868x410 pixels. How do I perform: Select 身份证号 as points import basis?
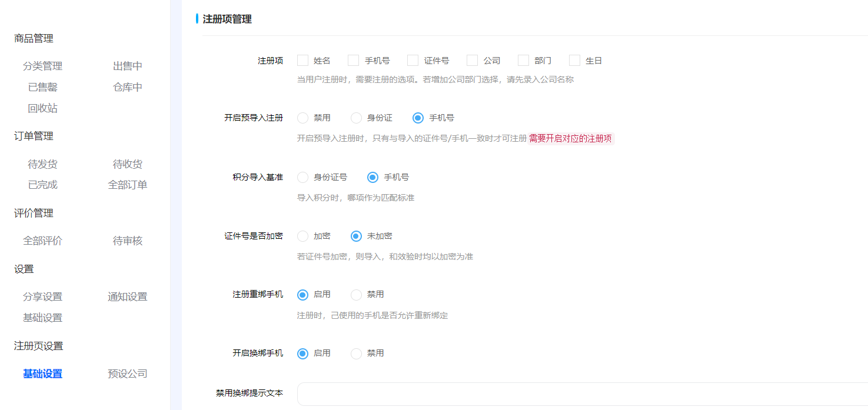click(x=302, y=177)
